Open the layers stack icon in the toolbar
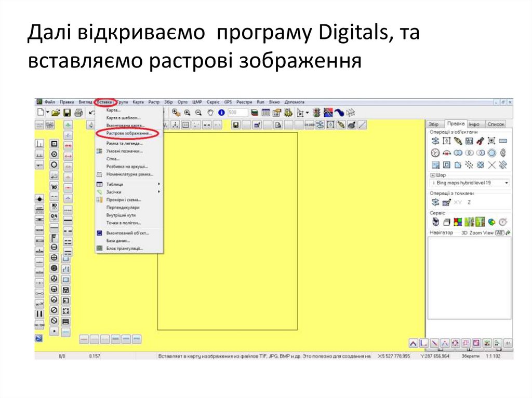This screenshot has height=398, width=532. pos(255,113)
